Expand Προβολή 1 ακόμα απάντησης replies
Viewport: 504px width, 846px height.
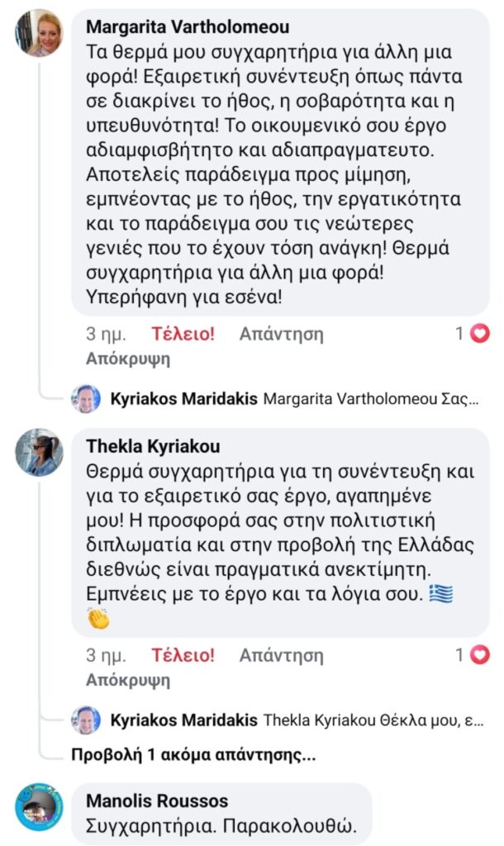coord(192,755)
